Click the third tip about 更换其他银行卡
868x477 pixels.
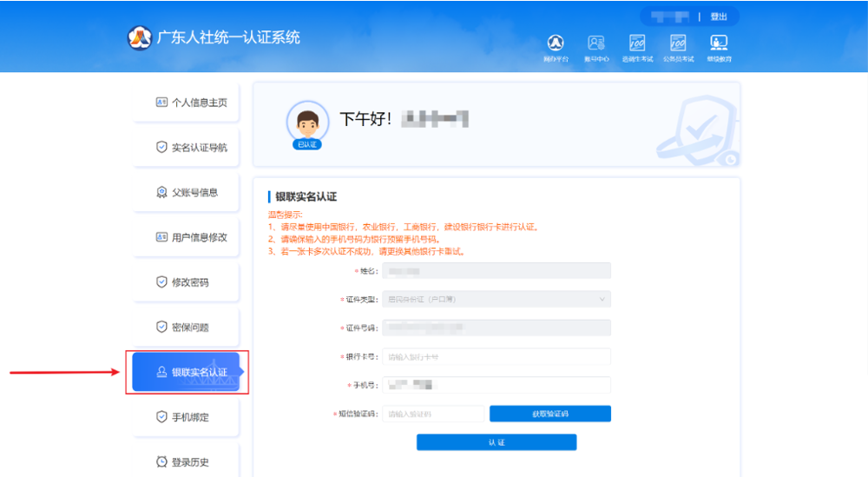point(367,251)
